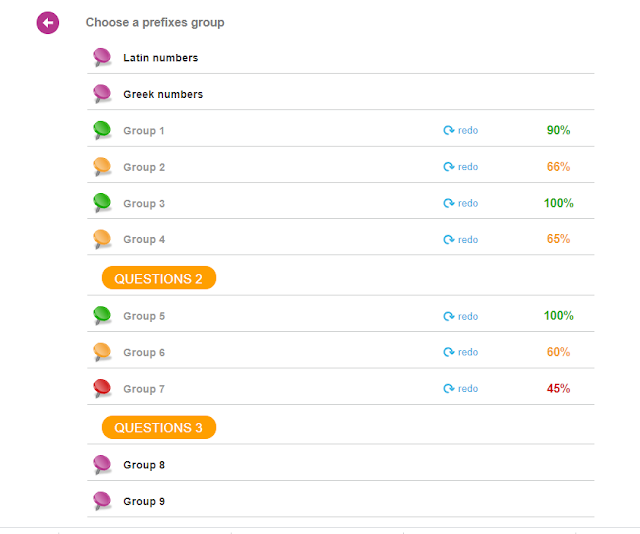The height and width of the screenshot is (534, 640).
Task: Open the Latin numbers prefixes group
Action: pyautogui.click(x=160, y=58)
